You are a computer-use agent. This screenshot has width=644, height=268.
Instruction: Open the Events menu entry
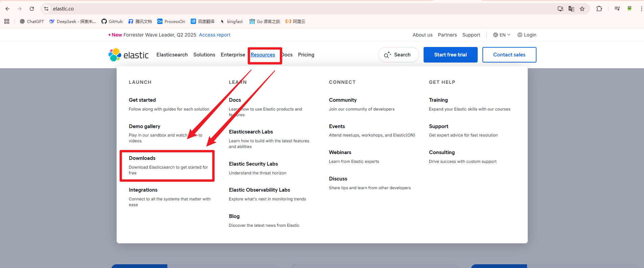[x=337, y=126]
